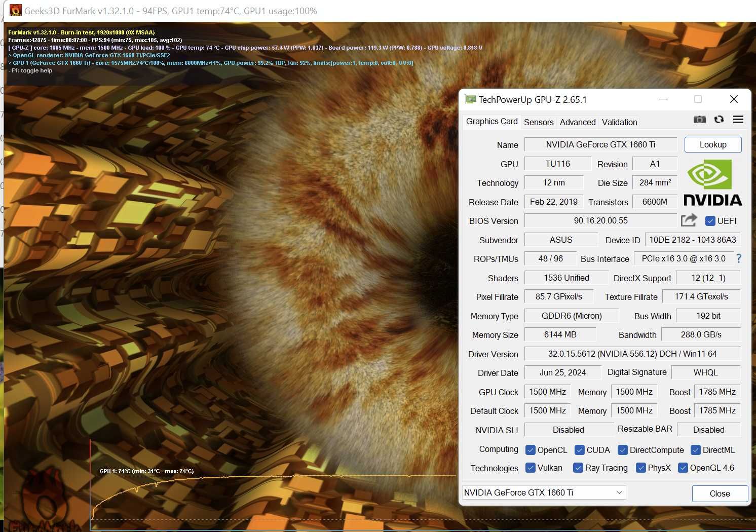Click the BIOS Version field 90.16.20.00.55
The width and height of the screenshot is (756, 532).
[600, 220]
